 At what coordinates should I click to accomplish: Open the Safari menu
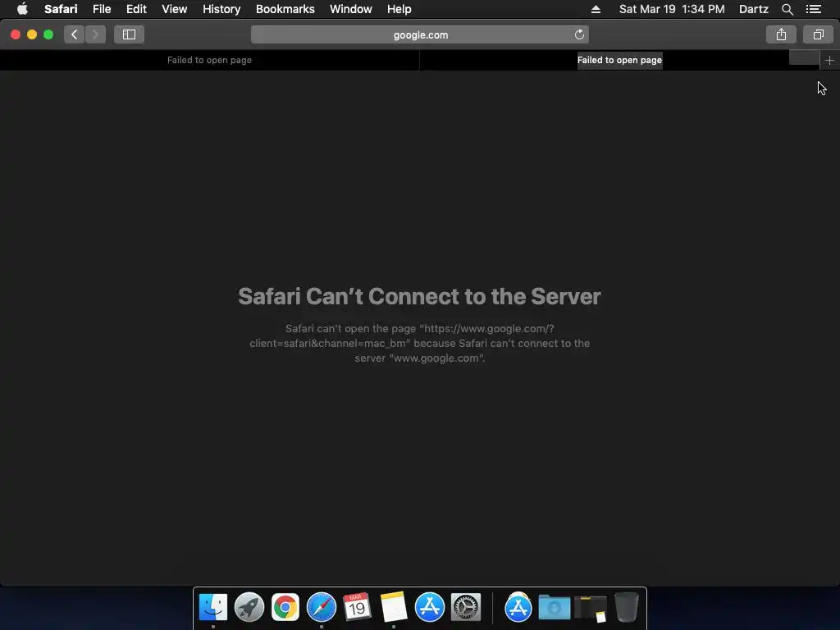(x=61, y=9)
